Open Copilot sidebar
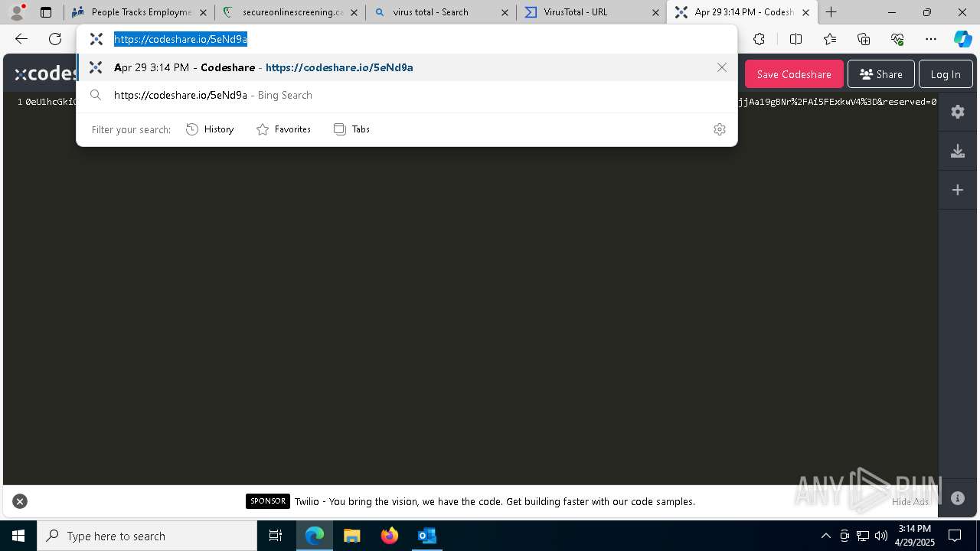 tap(962, 39)
